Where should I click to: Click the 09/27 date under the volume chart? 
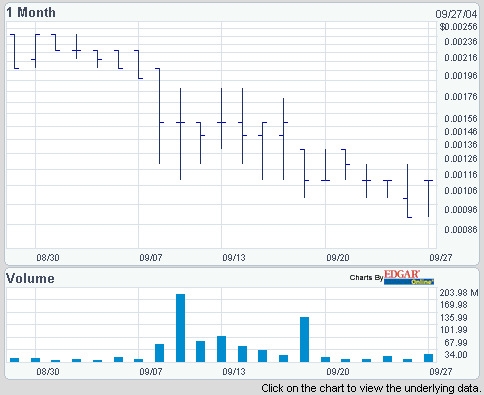(441, 371)
